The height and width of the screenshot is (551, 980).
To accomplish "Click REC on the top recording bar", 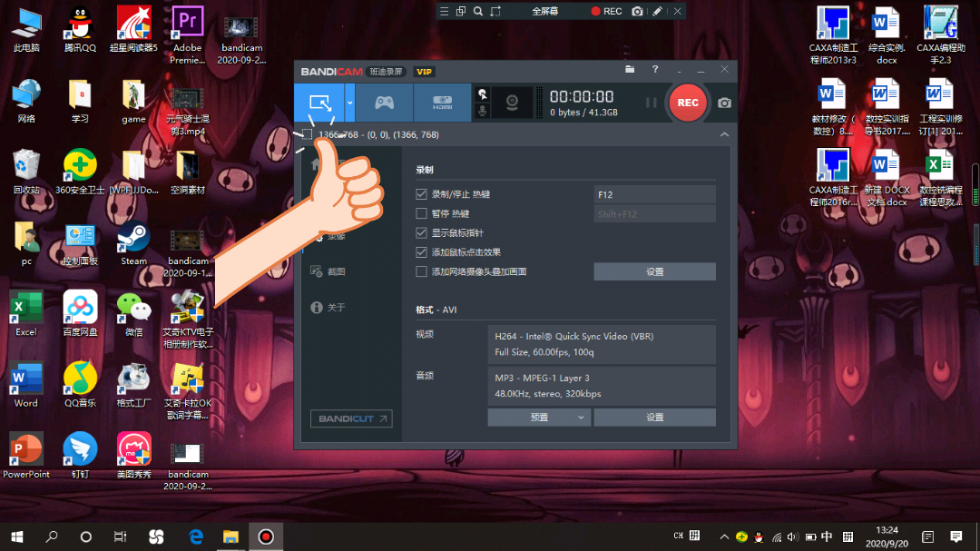I will [x=606, y=11].
